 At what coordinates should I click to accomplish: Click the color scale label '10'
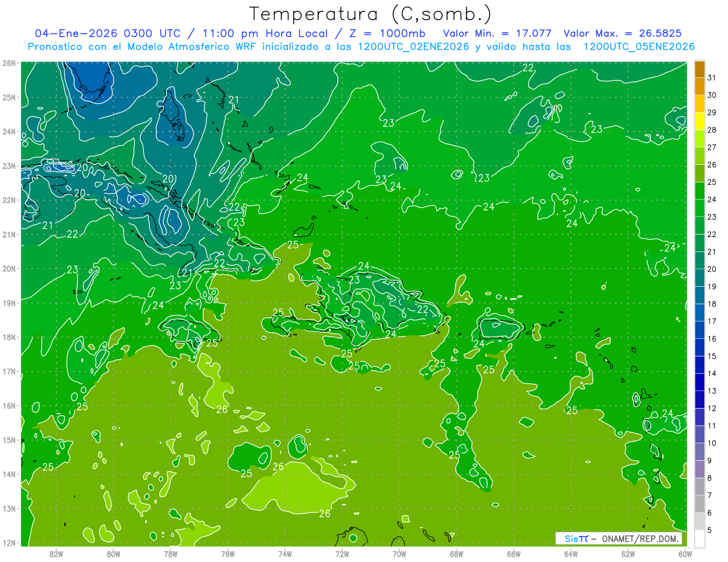tap(712, 443)
